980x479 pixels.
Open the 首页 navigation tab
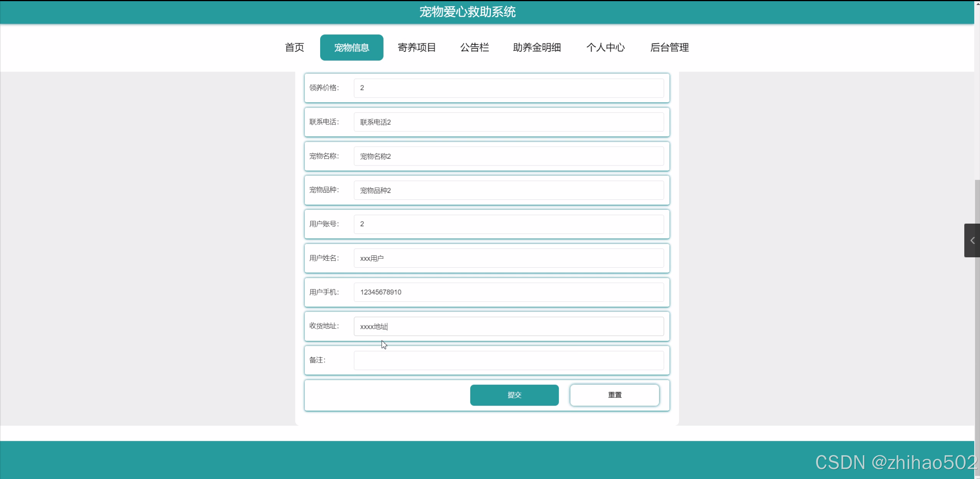point(294,47)
